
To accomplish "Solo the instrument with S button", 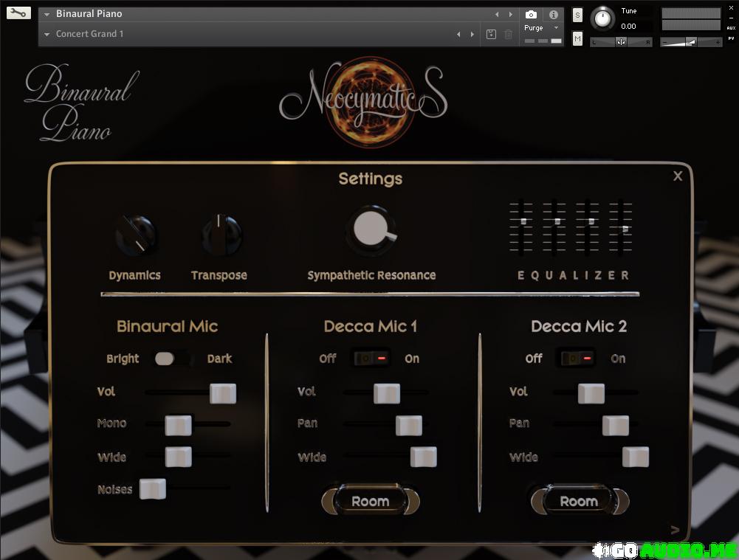I will coord(577,15).
